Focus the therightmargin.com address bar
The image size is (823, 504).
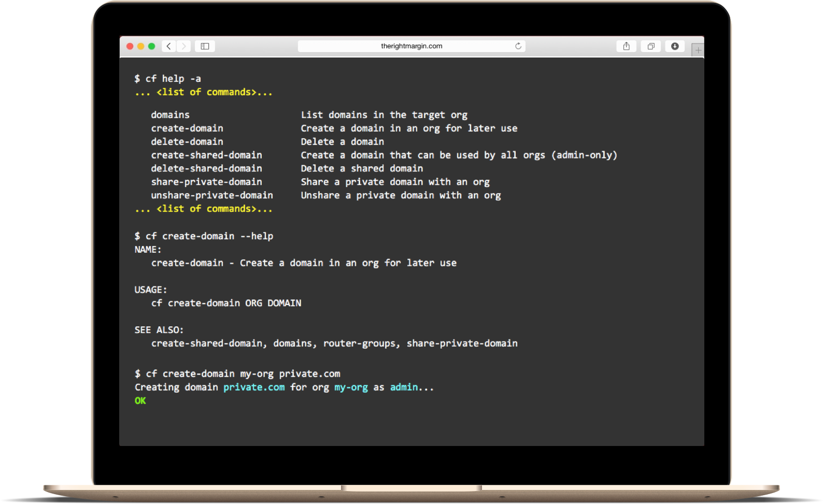point(411,46)
